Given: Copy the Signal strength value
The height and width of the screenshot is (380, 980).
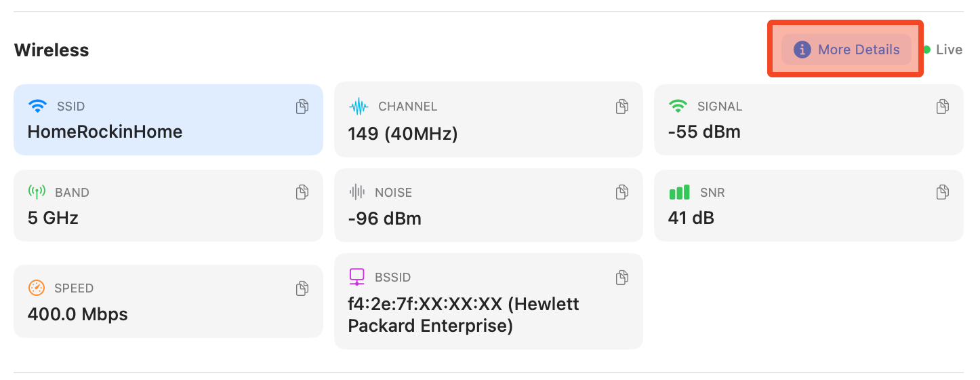Looking at the screenshot, I should click(942, 107).
